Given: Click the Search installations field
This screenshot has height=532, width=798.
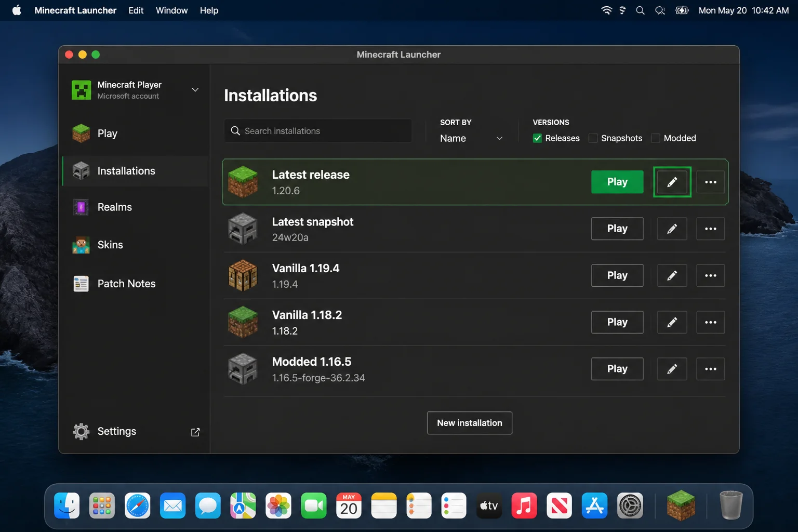Looking at the screenshot, I should tap(318, 131).
